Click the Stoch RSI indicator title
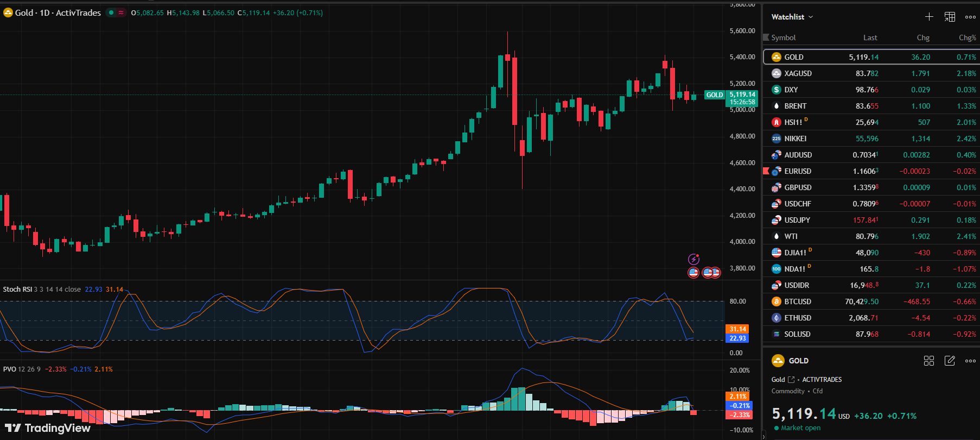This screenshot has height=440, width=980. 17,290
